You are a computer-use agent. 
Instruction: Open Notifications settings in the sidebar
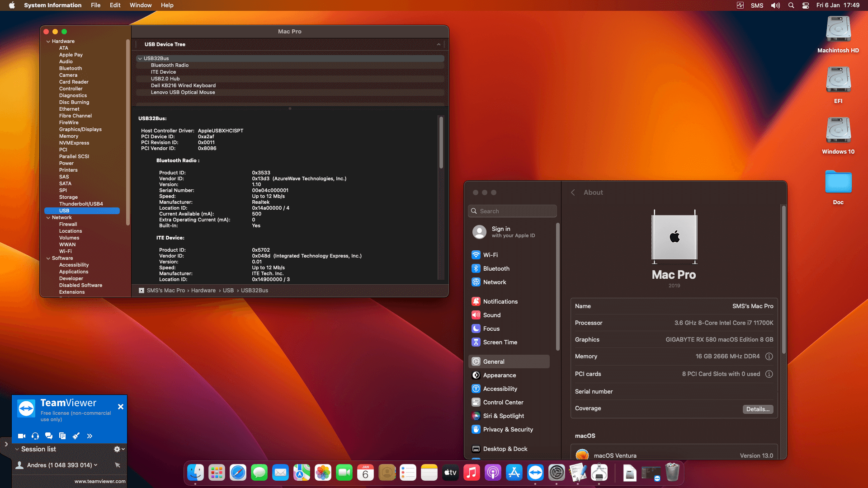[500, 301]
